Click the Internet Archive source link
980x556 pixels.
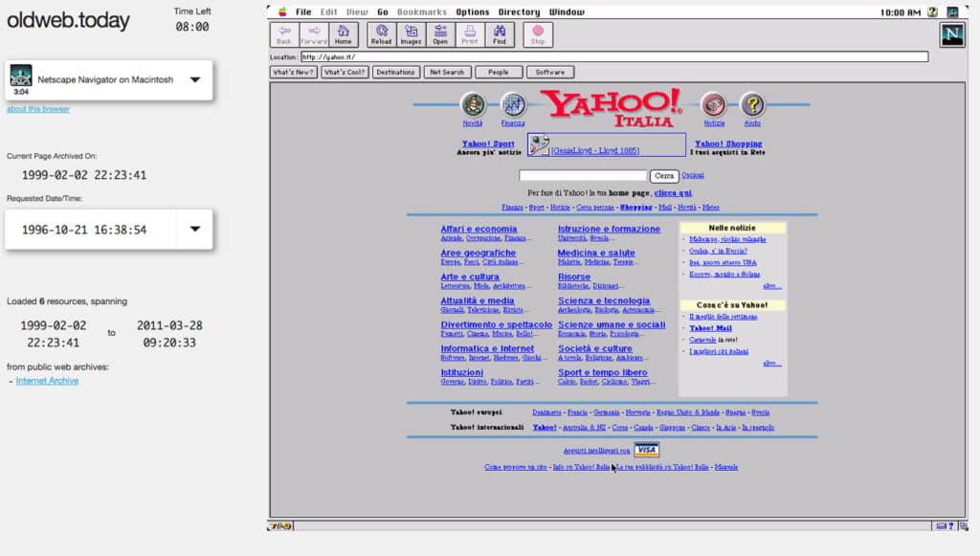pyautogui.click(x=48, y=380)
